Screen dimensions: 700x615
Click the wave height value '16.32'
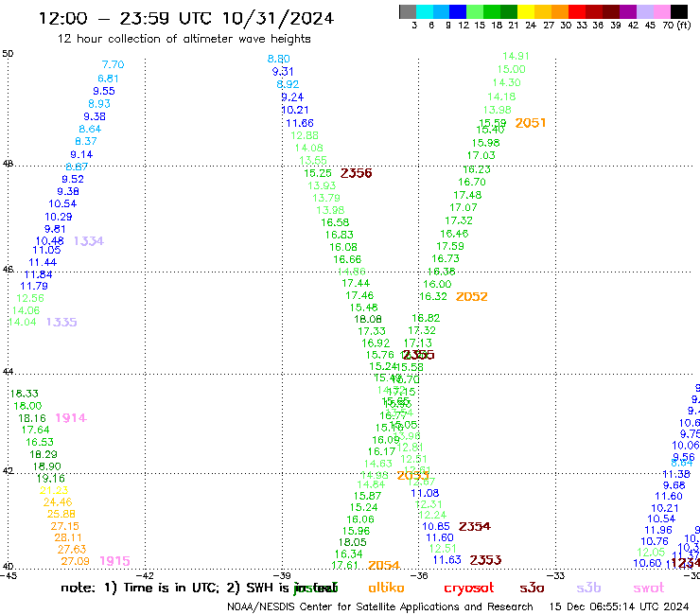tap(433, 296)
